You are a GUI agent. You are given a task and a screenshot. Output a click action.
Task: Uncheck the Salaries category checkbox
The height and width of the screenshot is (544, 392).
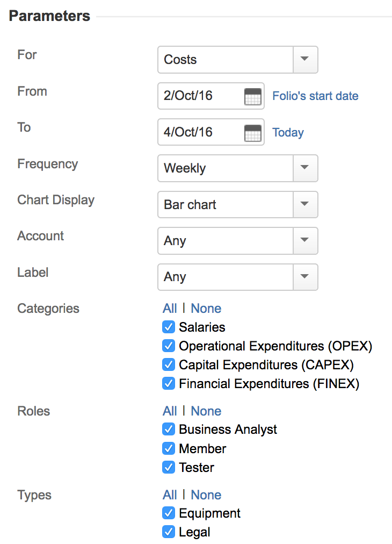169,327
